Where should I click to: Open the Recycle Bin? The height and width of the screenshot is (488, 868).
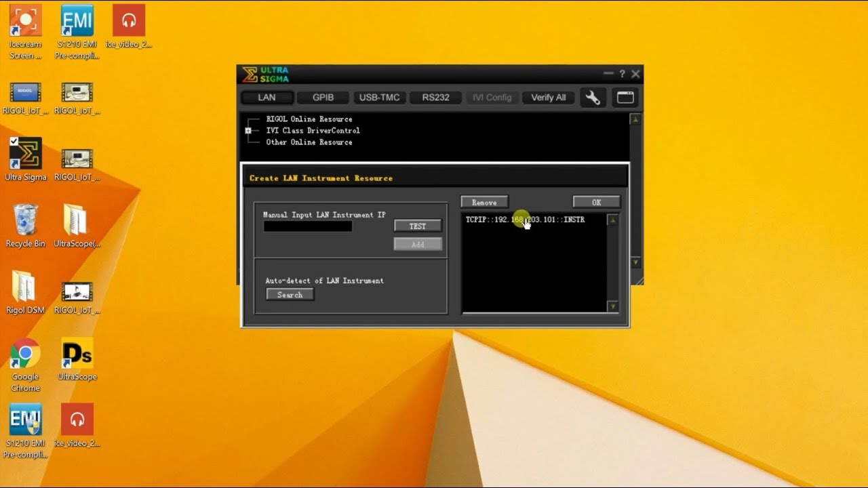pos(26,226)
